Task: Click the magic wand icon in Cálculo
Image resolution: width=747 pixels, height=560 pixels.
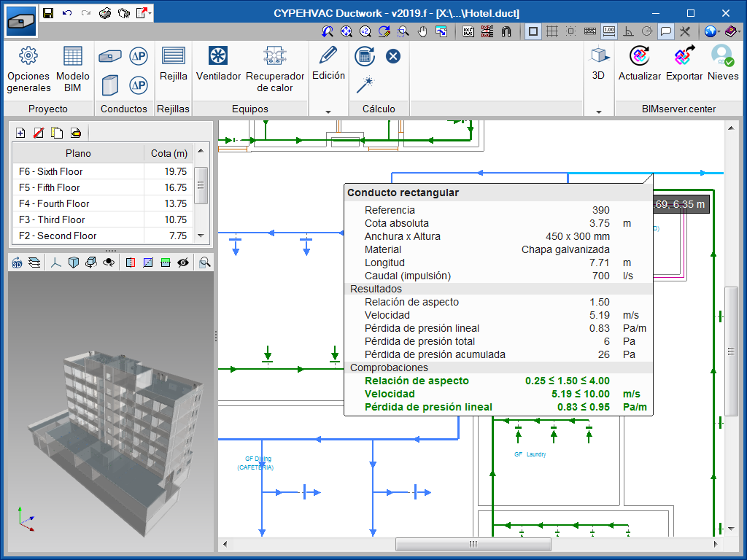Action: coord(365,85)
